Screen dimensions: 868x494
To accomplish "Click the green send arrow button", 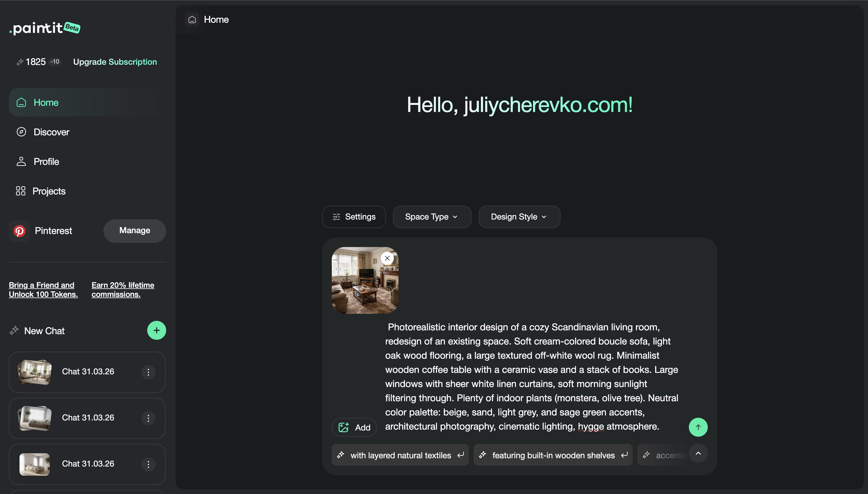I will pos(698,427).
